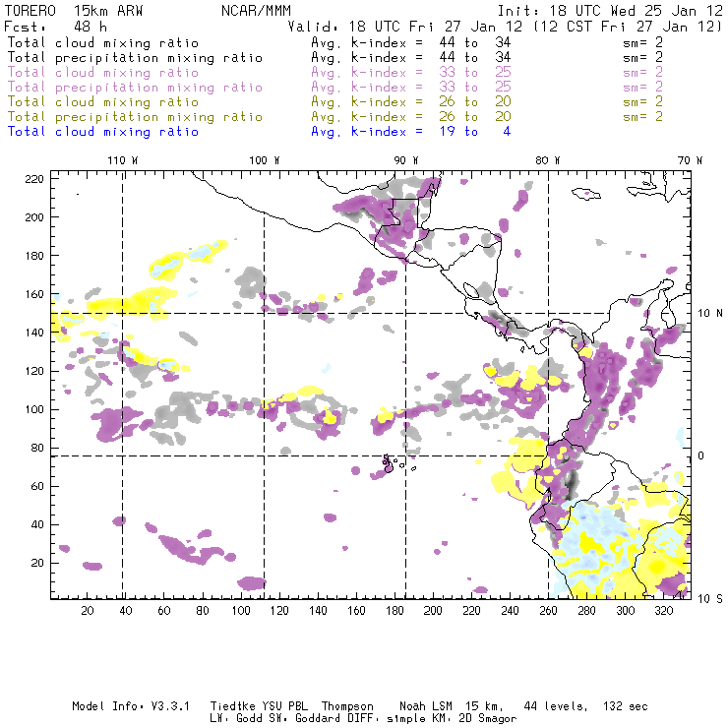Click the '0' equator latitude label
Viewport: 728px width, 728px height.
[x=701, y=455]
